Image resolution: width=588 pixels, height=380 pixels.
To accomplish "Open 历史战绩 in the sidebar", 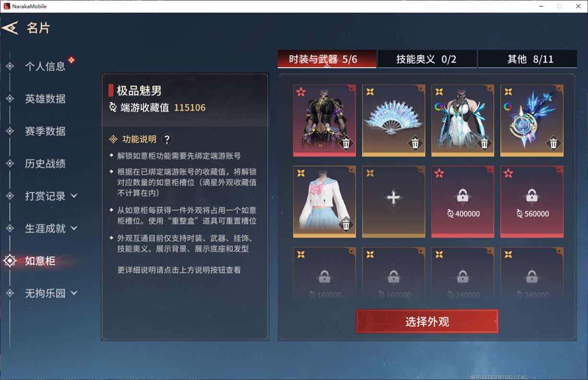I will click(45, 164).
